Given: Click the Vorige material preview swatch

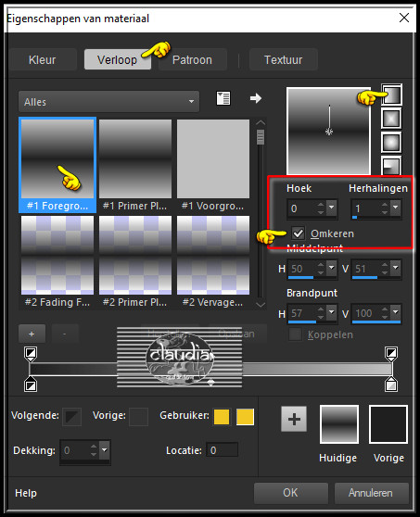Looking at the screenshot, I should (388, 424).
